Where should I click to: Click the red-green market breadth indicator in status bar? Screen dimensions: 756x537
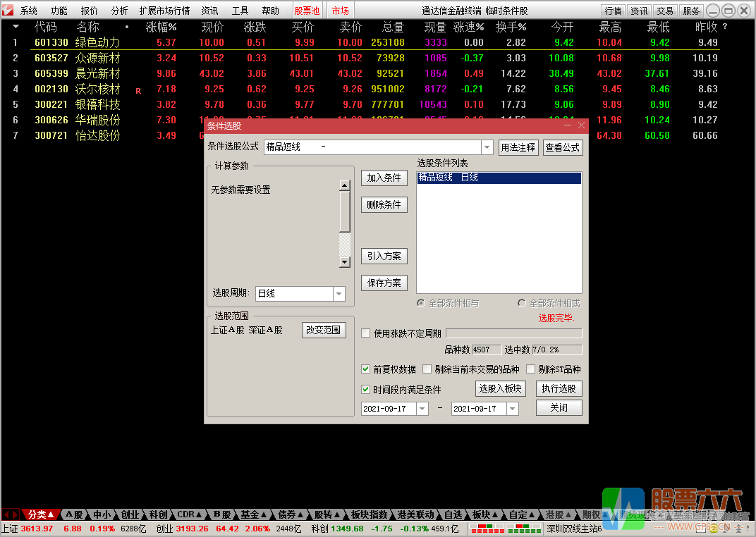click(x=506, y=529)
